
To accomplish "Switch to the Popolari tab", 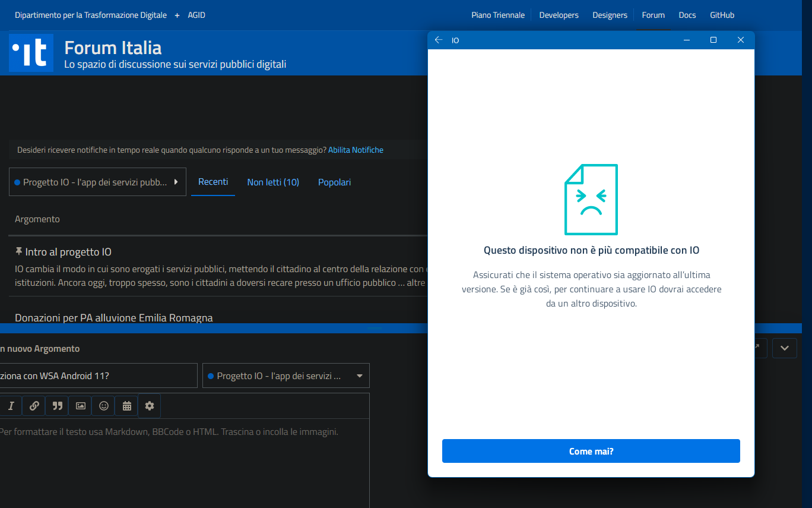I will (x=335, y=182).
